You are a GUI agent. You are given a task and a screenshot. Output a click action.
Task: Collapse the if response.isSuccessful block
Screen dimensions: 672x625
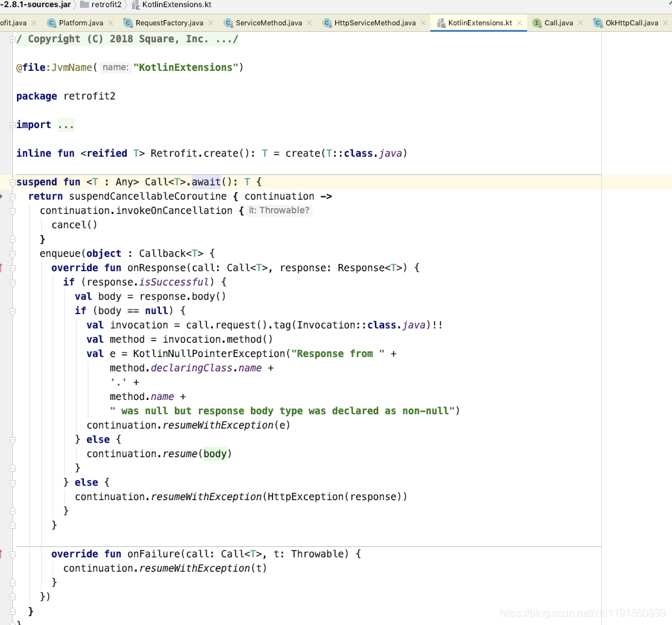[x=12, y=282]
